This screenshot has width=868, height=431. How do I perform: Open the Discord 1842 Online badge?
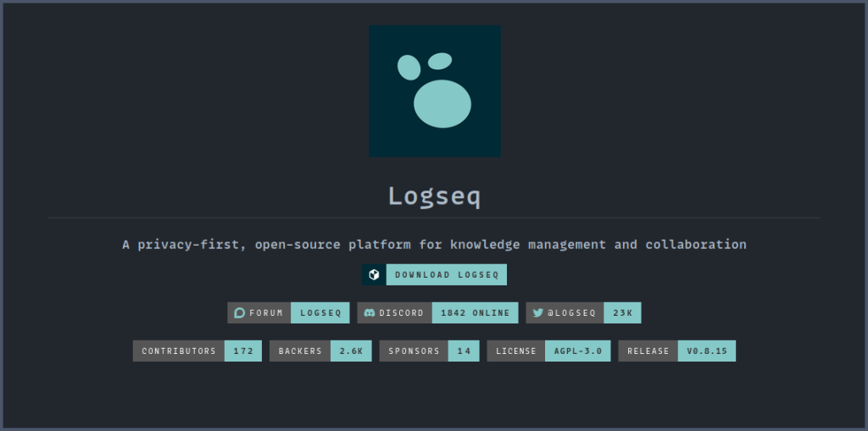click(438, 312)
